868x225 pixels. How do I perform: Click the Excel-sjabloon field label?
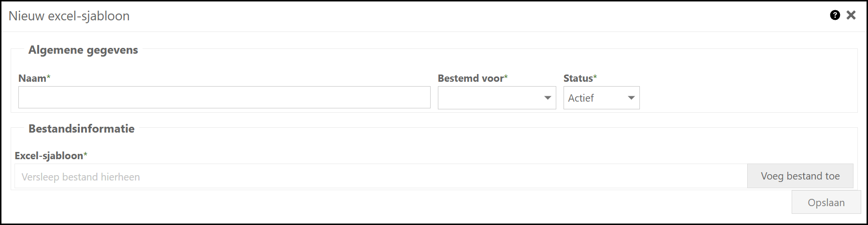click(x=49, y=156)
